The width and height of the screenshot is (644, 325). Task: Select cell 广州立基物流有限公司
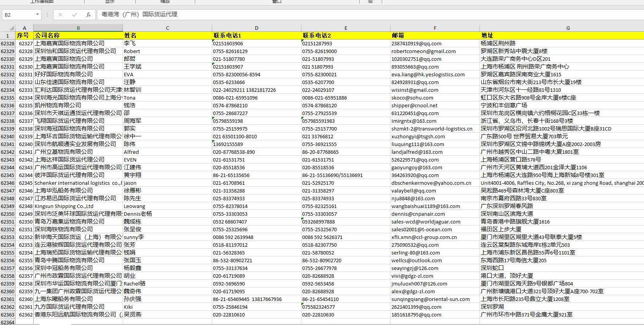(78, 152)
